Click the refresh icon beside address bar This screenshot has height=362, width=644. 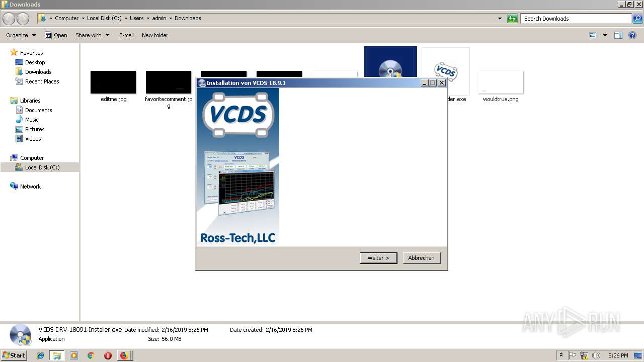(512, 19)
